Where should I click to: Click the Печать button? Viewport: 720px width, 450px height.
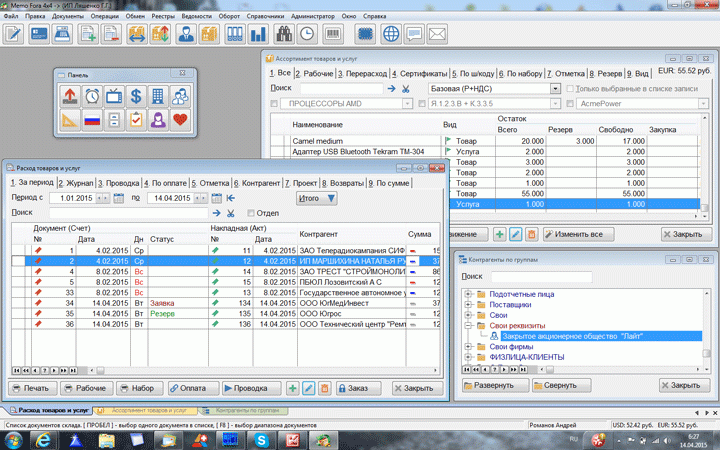(32, 388)
